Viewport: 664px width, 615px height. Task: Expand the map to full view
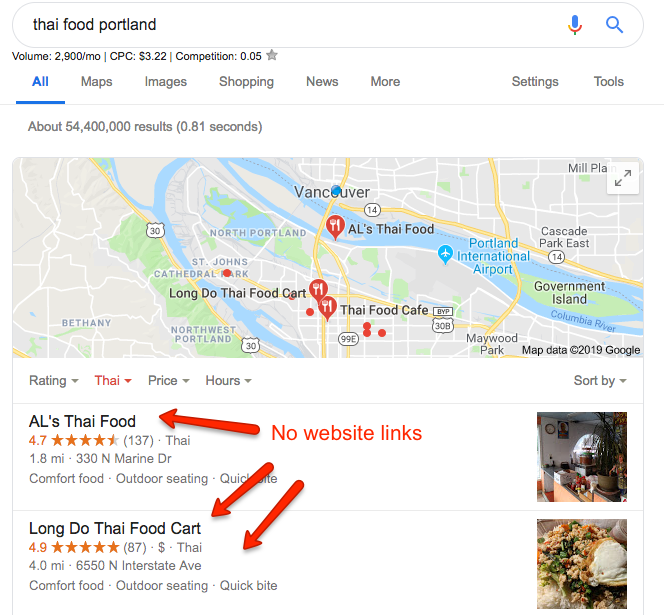(x=622, y=178)
